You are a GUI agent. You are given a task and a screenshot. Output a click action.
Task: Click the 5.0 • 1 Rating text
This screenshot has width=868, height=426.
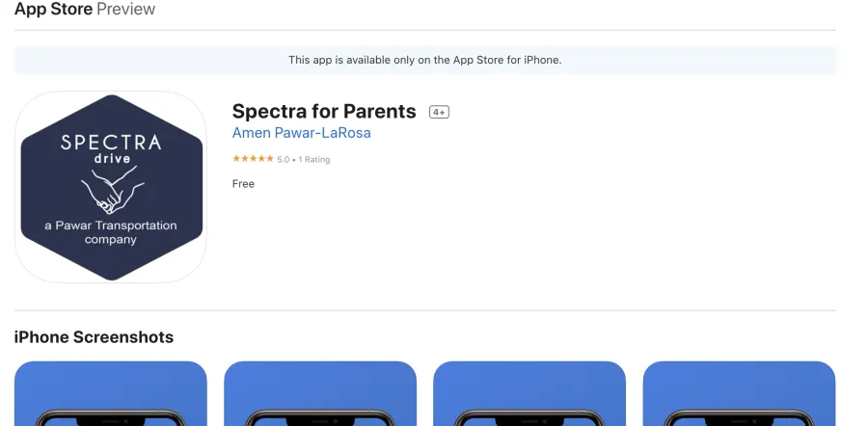pyautogui.click(x=304, y=159)
